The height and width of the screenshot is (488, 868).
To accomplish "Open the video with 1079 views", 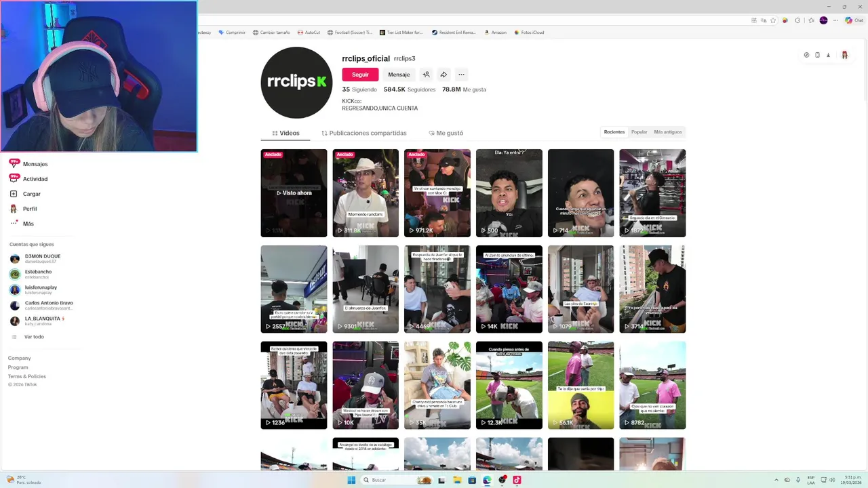I will tap(581, 289).
